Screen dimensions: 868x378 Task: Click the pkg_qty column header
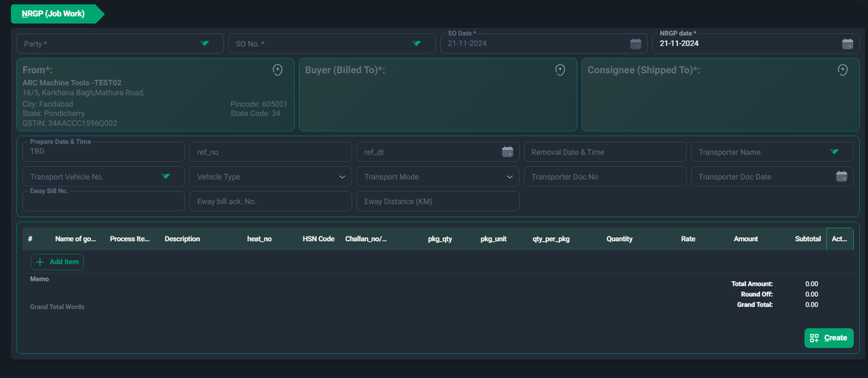(440, 239)
